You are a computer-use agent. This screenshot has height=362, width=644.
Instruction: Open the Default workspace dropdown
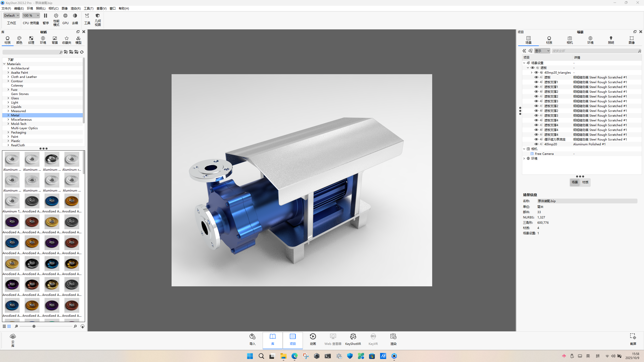(11, 15)
